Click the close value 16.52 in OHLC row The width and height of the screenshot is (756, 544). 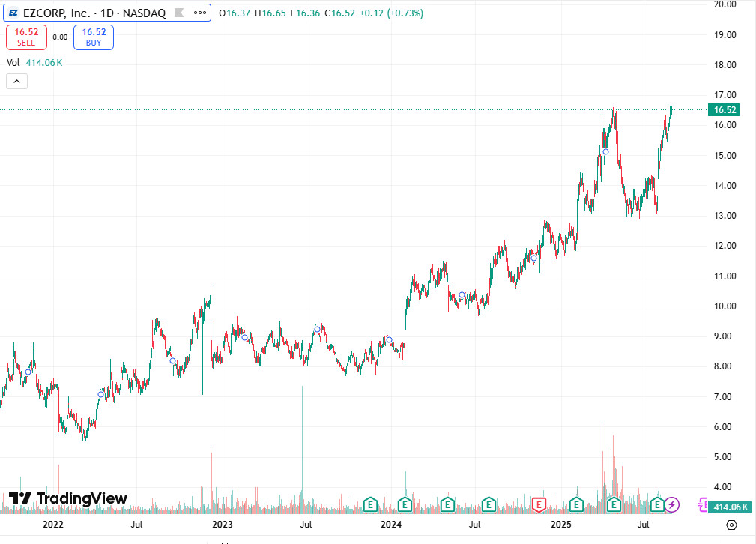click(343, 13)
